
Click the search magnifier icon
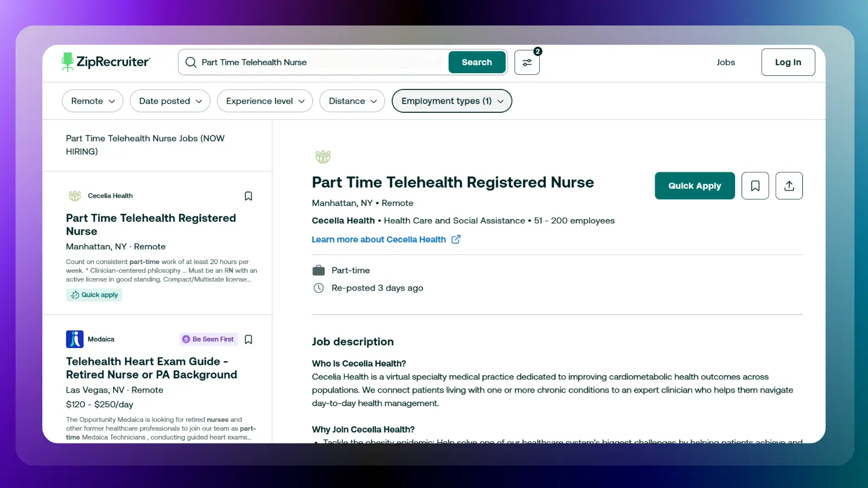coord(191,62)
